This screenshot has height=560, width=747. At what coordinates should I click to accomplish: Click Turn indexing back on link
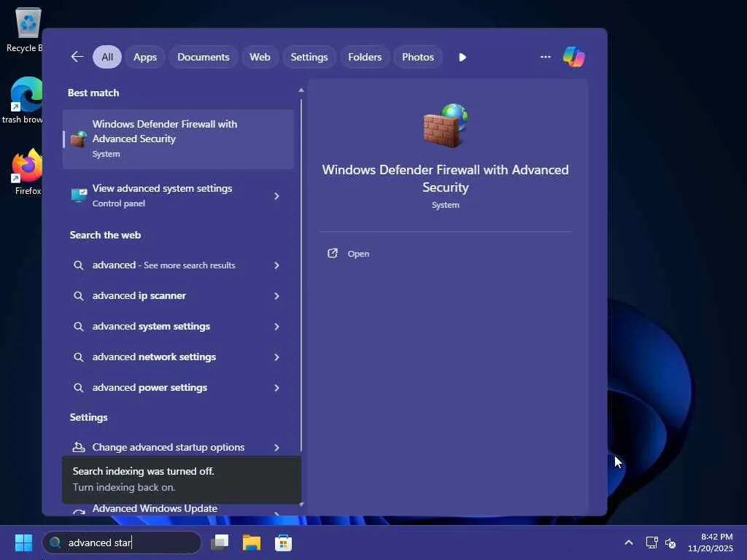click(124, 487)
